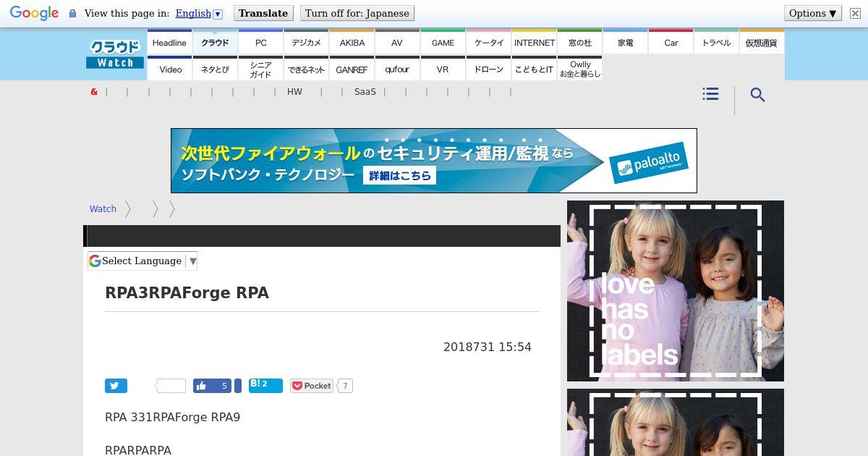Open the ドローン tab
This screenshot has height=456, width=868.
pos(489,69)
